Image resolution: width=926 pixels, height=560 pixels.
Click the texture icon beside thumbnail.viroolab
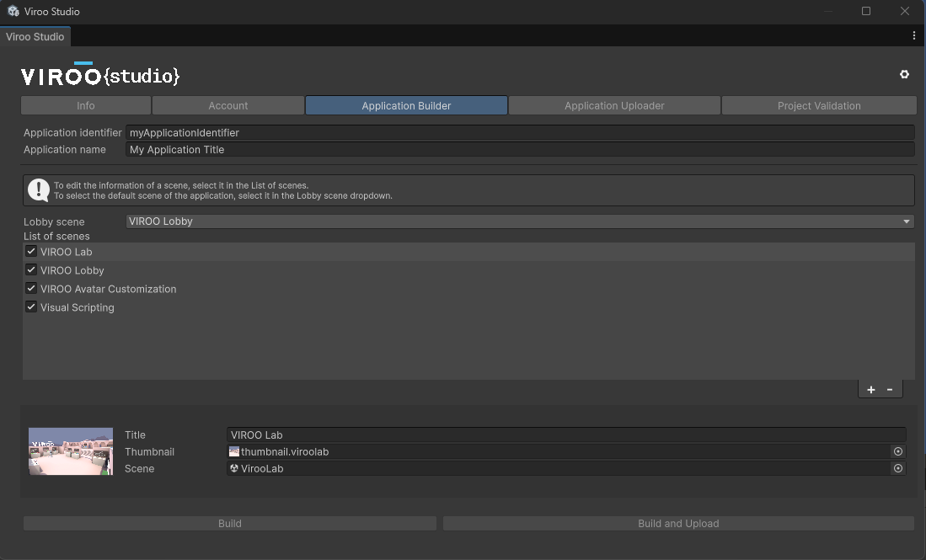(x=233, y=451)
